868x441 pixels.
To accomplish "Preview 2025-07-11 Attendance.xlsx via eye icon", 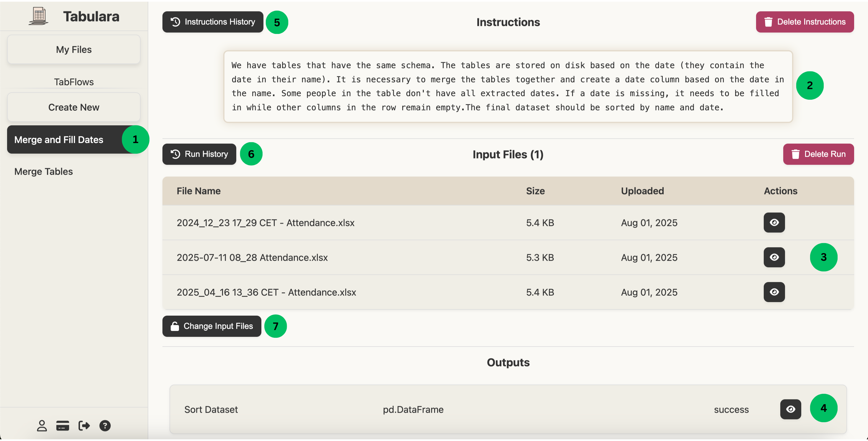I will point(774,257).
